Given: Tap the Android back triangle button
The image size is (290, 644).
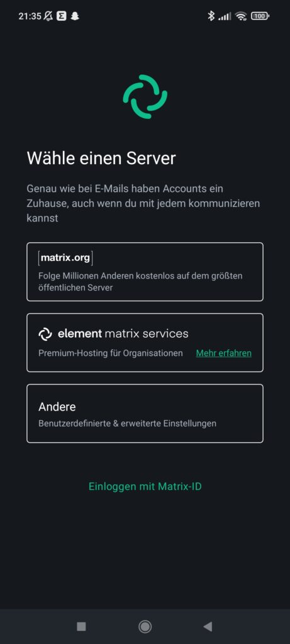Looking at the screenshot, I should 208,626.
